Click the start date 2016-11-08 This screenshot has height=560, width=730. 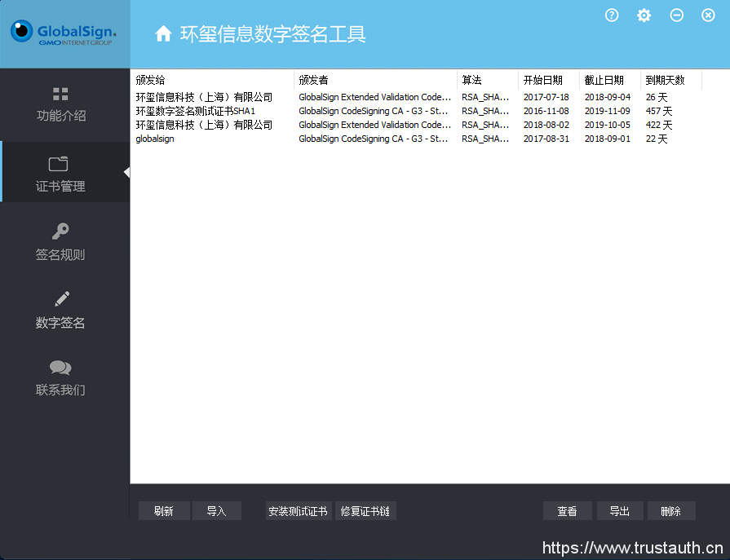(x=546, y=111)
